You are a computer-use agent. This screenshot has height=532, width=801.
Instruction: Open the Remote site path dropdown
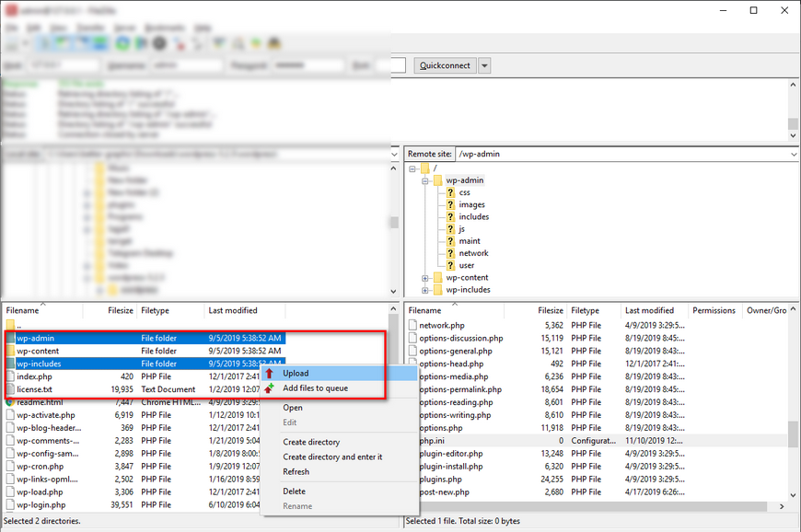794,155
